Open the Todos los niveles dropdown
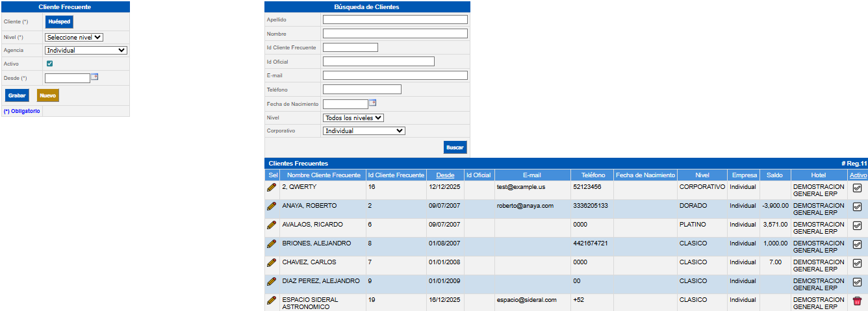 (353, 118)
